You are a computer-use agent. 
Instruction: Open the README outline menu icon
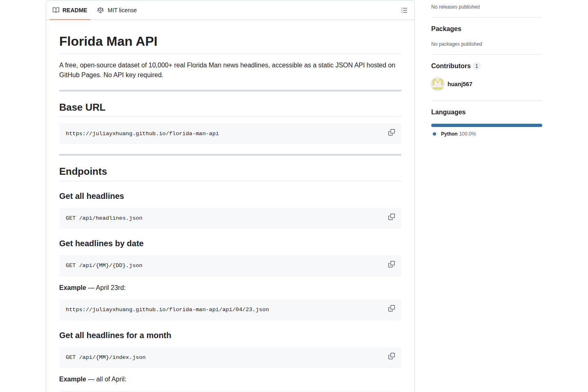(x=404, y=10)
